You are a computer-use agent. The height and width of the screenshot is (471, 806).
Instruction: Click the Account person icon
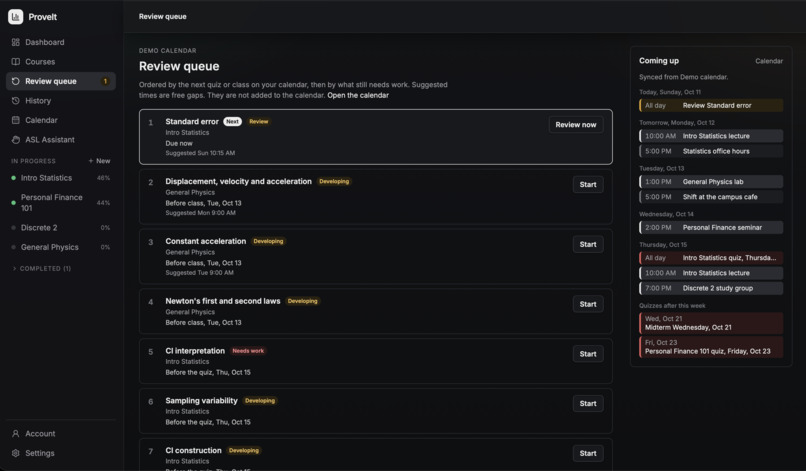pos(15,433)
